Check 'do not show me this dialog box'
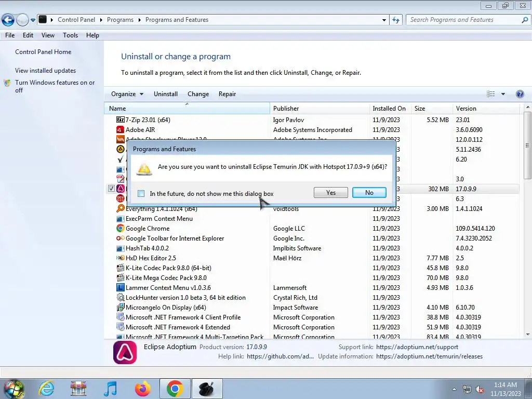This screenshot has width=532, height=399. pyautogui.click(x=141, y=194)
